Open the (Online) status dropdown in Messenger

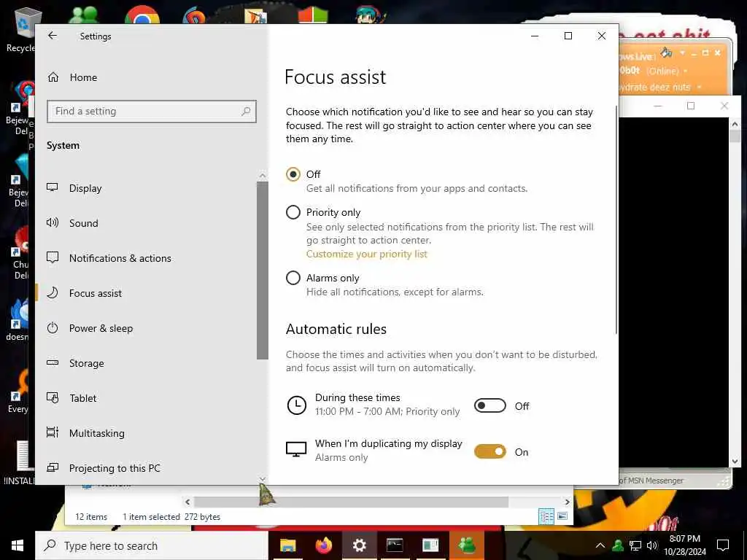click(x=686, y=71)
